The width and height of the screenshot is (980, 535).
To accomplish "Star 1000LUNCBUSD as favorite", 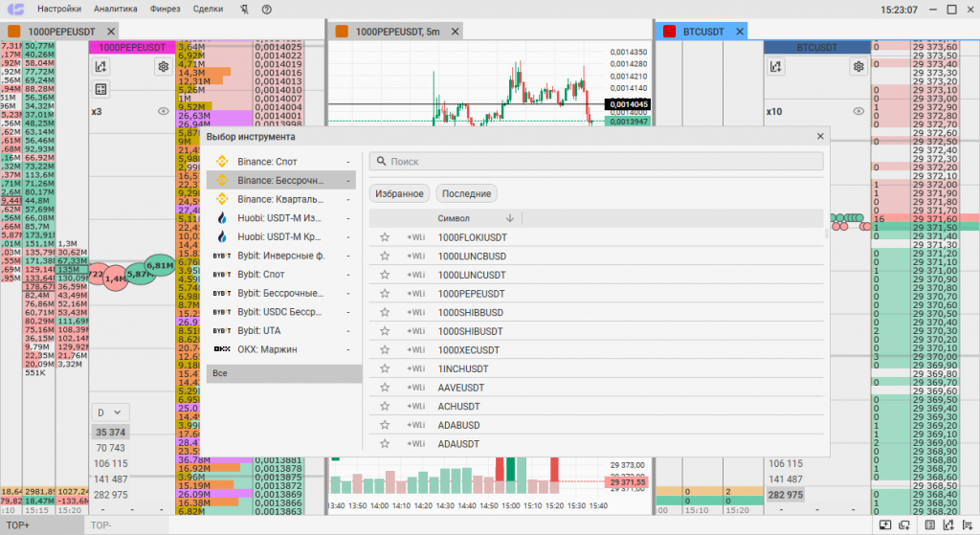I will (385, 256).
